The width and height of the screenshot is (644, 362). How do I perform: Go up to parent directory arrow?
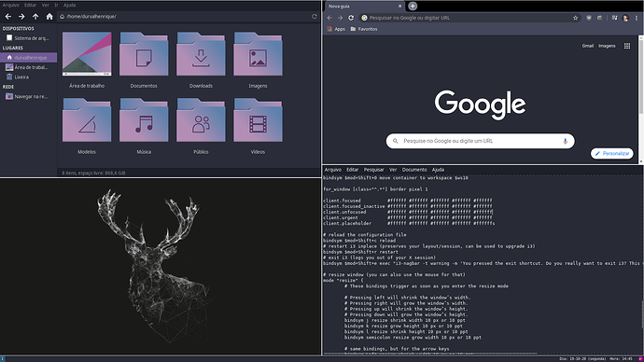35,17
